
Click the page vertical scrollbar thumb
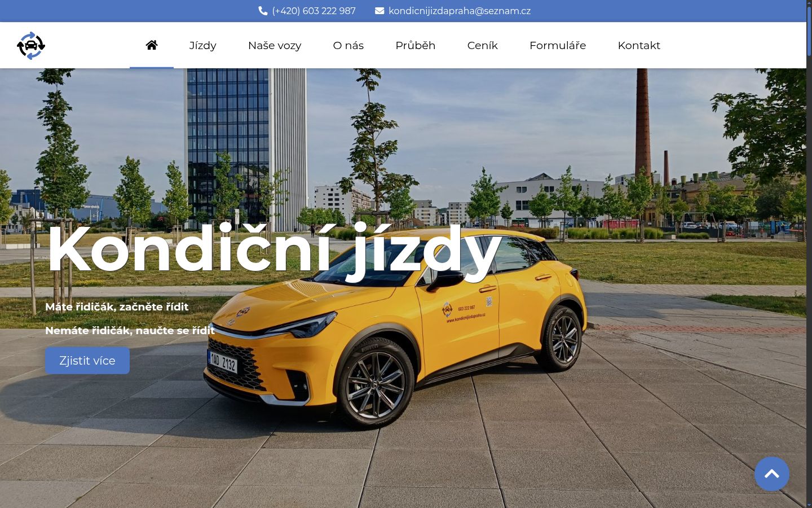click(x=809, y=31)
